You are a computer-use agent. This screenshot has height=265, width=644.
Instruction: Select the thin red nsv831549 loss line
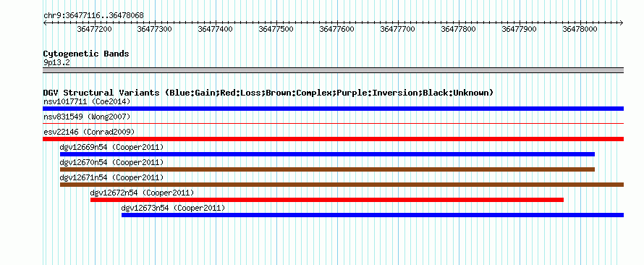[333, 123]
